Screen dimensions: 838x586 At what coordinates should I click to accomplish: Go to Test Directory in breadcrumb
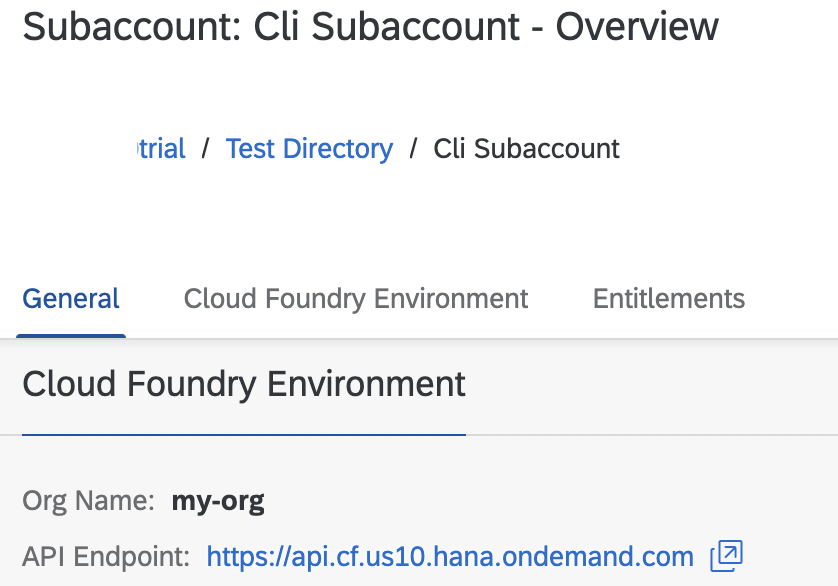pyautogui.click(x=309, y=149)
